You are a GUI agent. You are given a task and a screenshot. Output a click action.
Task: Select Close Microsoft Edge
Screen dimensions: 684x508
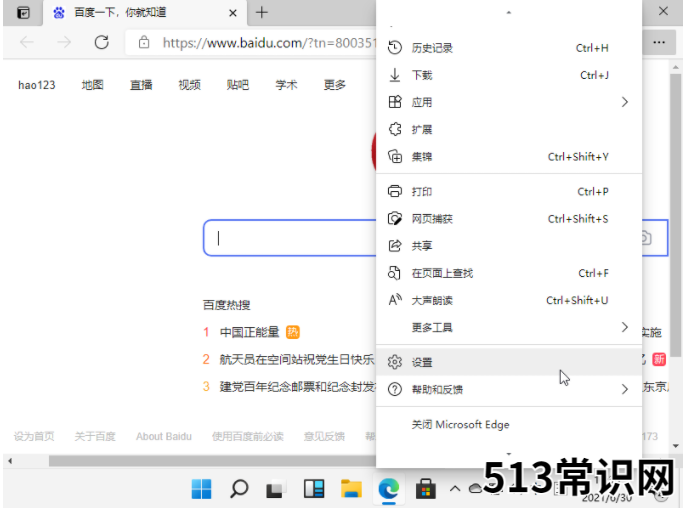point(509,424)
